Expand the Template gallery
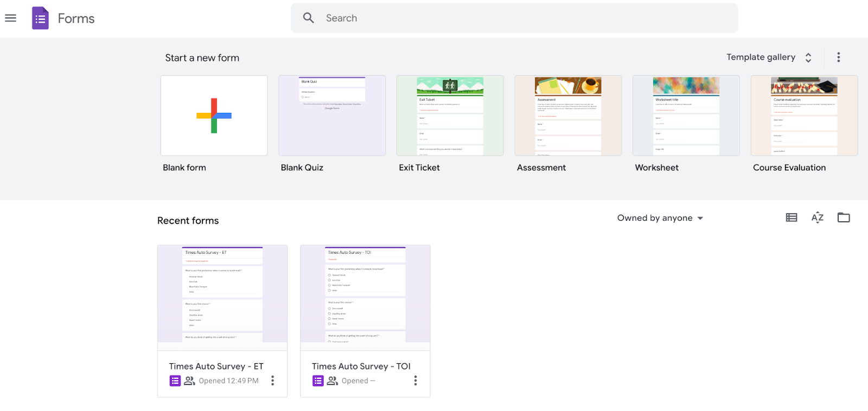Screen dimensions: 868x411 [769, 57]
